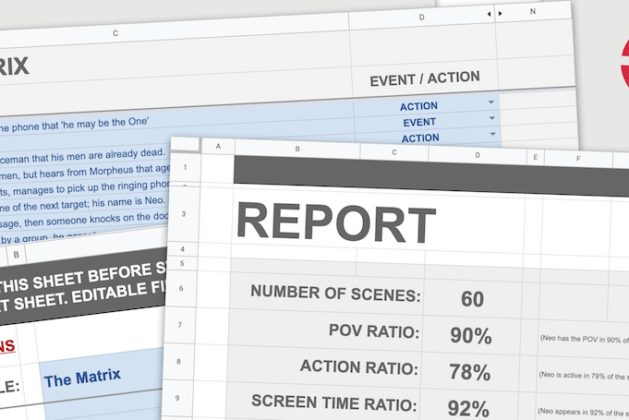
Task: Select column C header in back Matrix sheet
Action: tap(116, 33)
